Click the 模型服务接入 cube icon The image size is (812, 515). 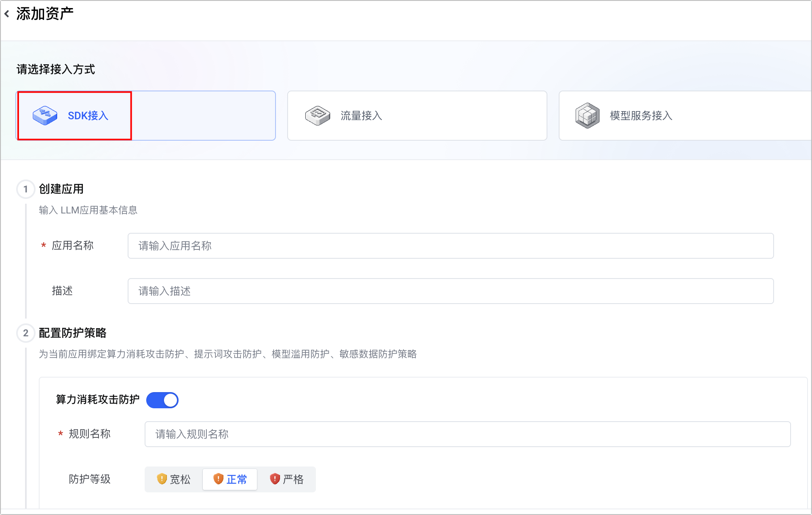[x=587, y=116]
